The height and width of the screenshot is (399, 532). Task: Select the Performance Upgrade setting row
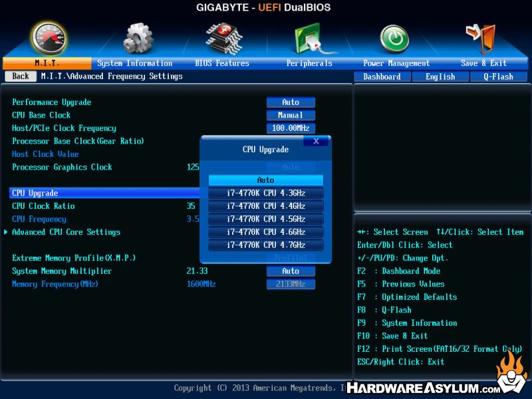52,102
